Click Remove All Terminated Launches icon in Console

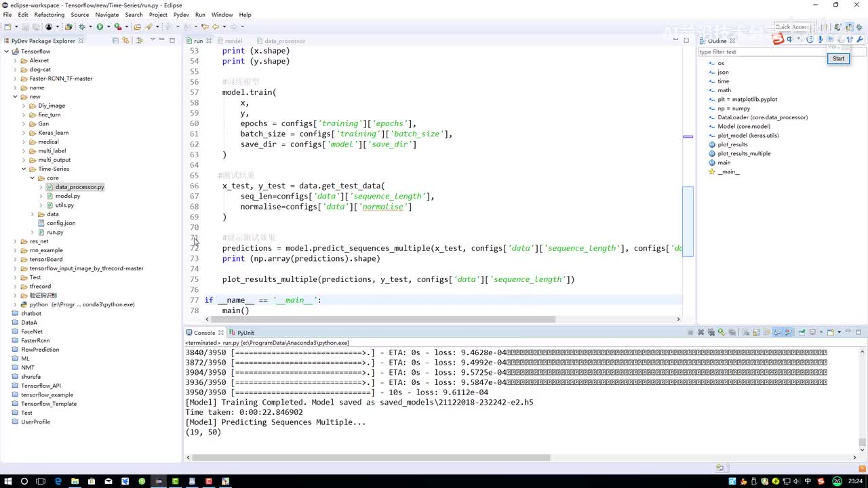(x=711, y=333)
